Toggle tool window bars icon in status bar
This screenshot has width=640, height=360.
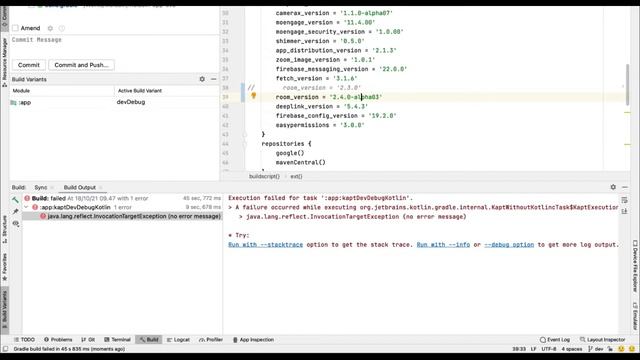[5, 349]
